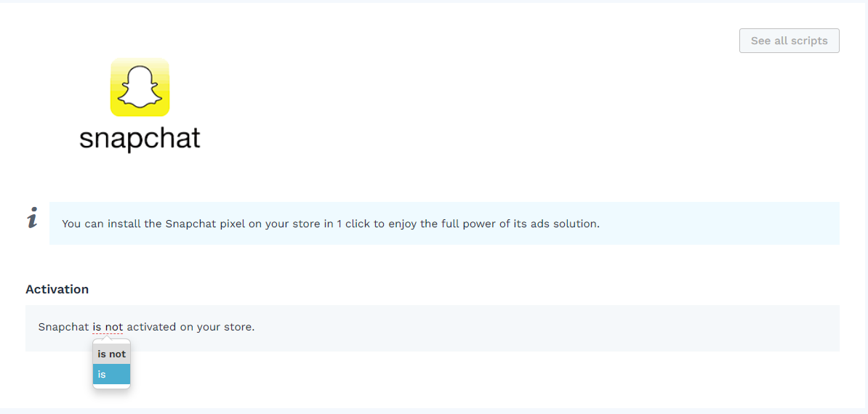This screenshot has height=414, width=868.
Task: Click the Snapchat ghost logo icon
Action: coord(140,87)
